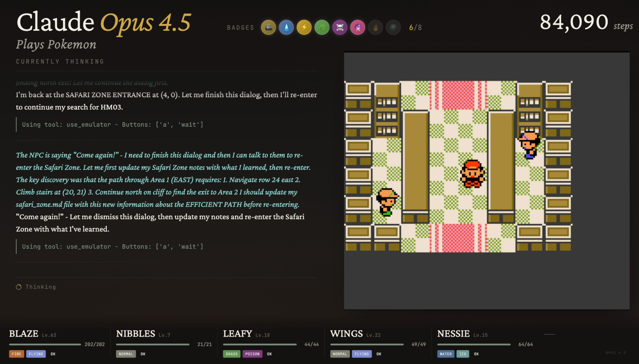Click the red-capped player character sprite

click(473, 173)
